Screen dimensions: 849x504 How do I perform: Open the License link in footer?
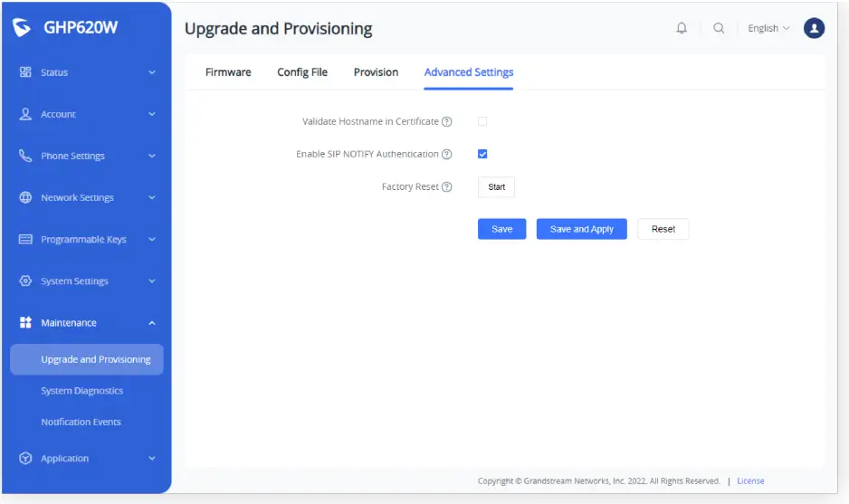(x=750, y=481)
